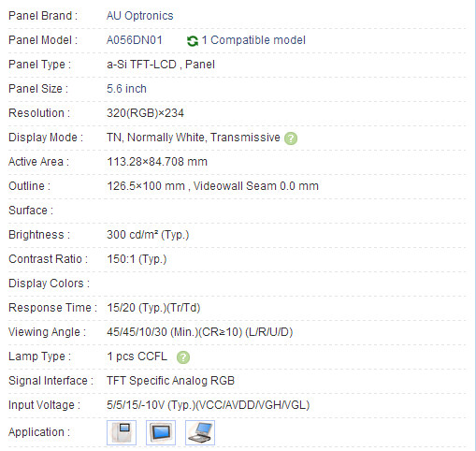Click the Active Area label
This screenshot has height=451, width=476.
(x=38, y=162)
